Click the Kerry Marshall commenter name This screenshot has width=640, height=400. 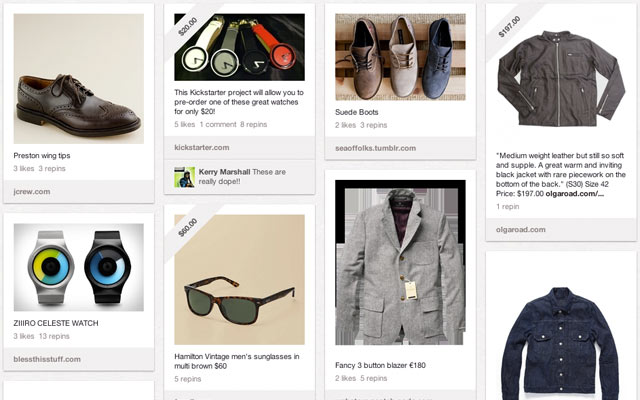[224, 171]
